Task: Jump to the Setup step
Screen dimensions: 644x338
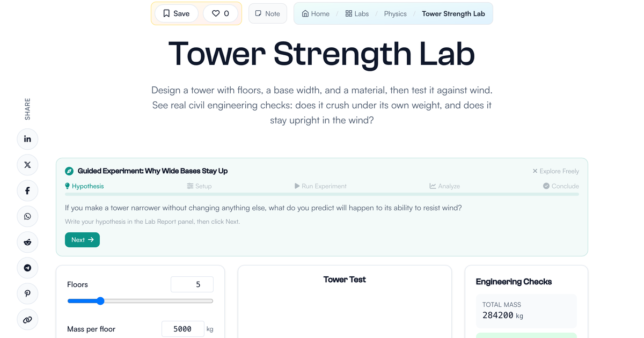Action: click(x=199, y=186)
